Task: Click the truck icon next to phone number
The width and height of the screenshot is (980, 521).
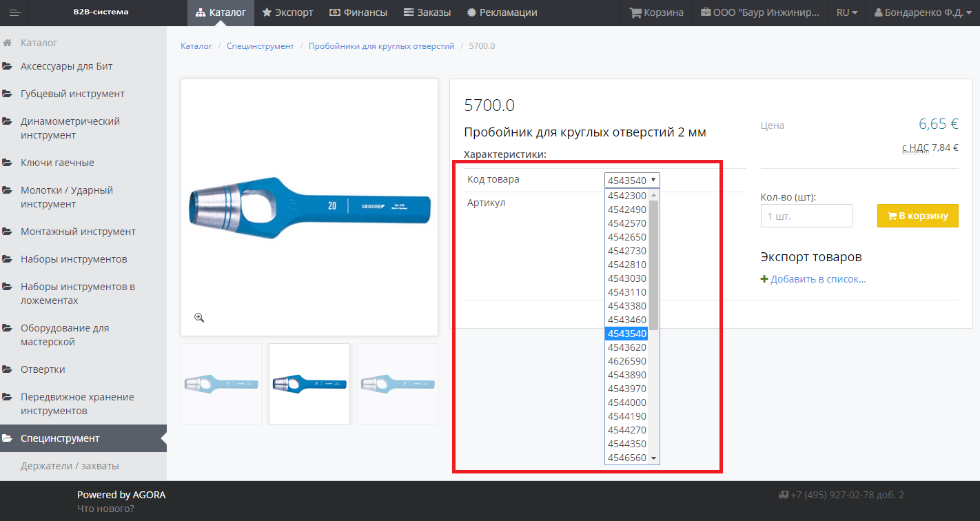Action: click(783, 495)
